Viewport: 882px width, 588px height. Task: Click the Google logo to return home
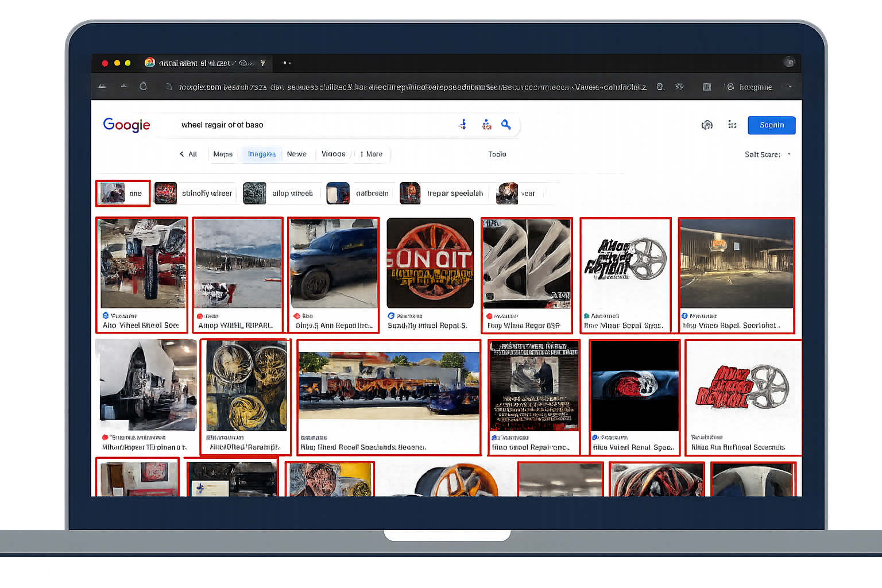pos(126,125)
